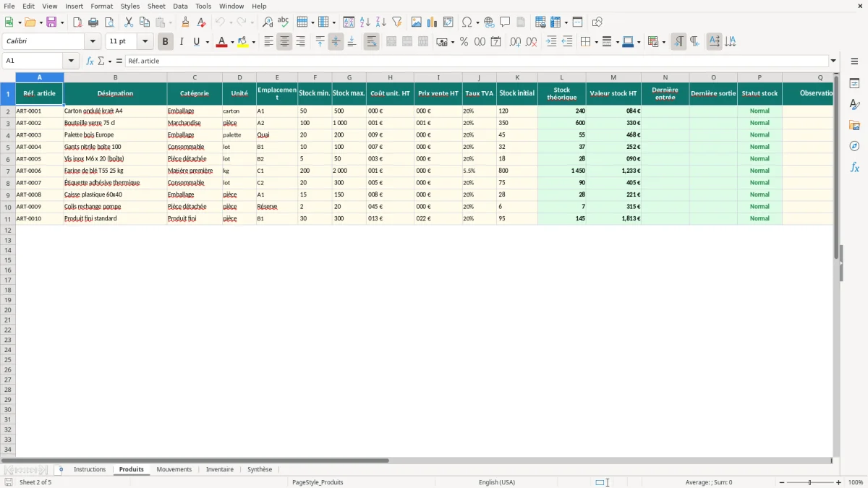Screen dimensions: 868x488
Task: Switch to the Inventaire sheet tab
Action: pos(220,469)
